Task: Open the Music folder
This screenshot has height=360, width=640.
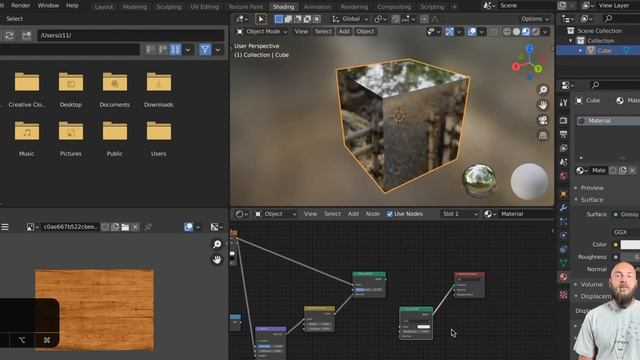Action: (27, 139)
